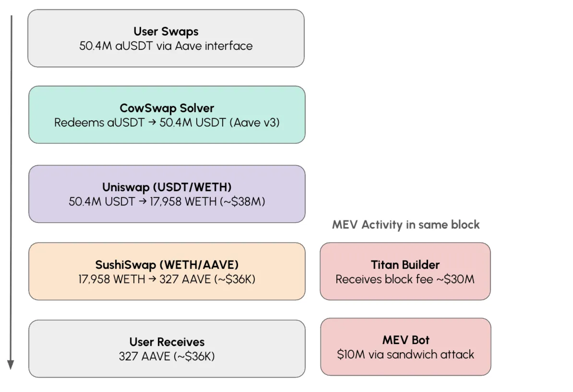The height and width of the screenshot is (392, 573).
Task: Click the downward arrowhead of the flow line
Action: 11,364
